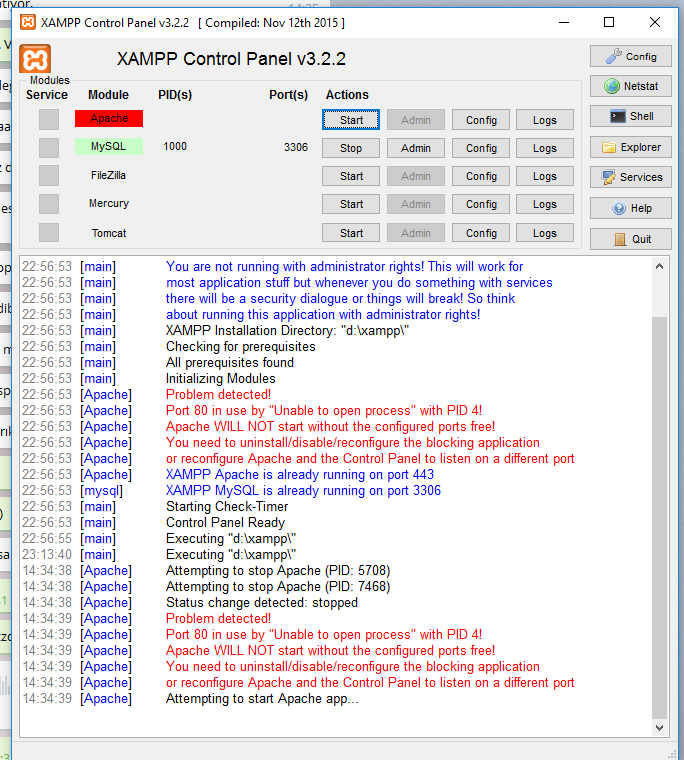Click log line 'Apache is already running on port 443'
Viewport: 684px width, 760px height.
[x=300, y=475]
